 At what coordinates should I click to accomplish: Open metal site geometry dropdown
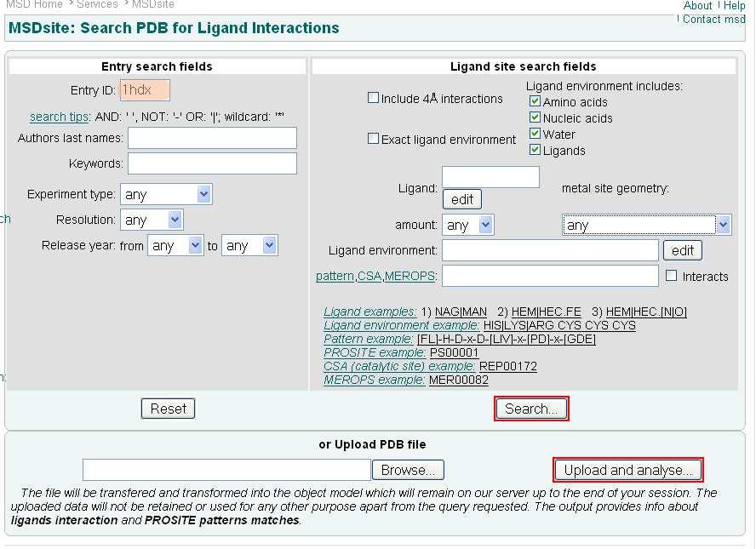coord(646,225)
